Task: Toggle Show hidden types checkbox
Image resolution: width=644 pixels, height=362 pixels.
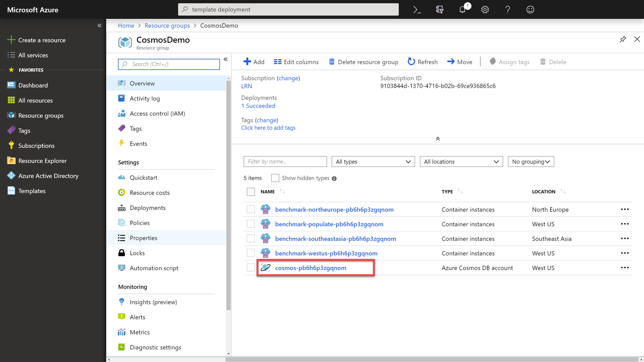Action: click(275, 177)
